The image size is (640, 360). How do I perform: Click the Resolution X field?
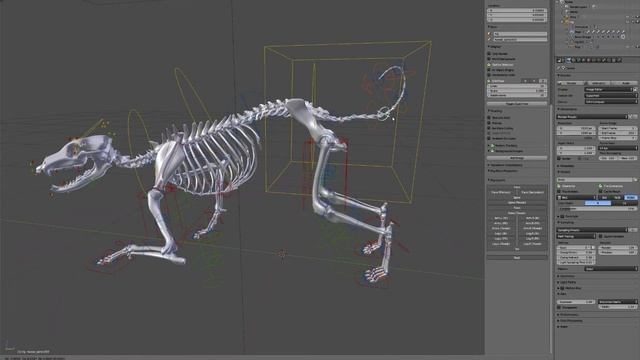576,128
